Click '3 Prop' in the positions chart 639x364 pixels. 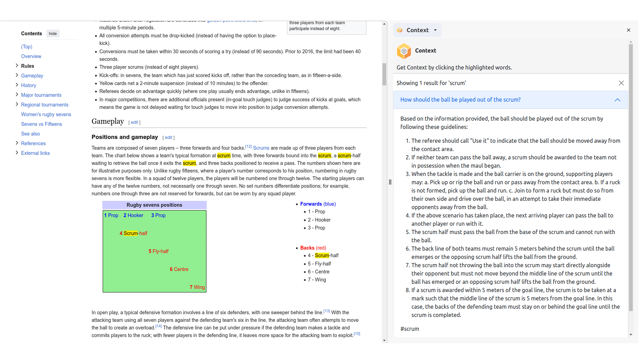tap(158, 215)
